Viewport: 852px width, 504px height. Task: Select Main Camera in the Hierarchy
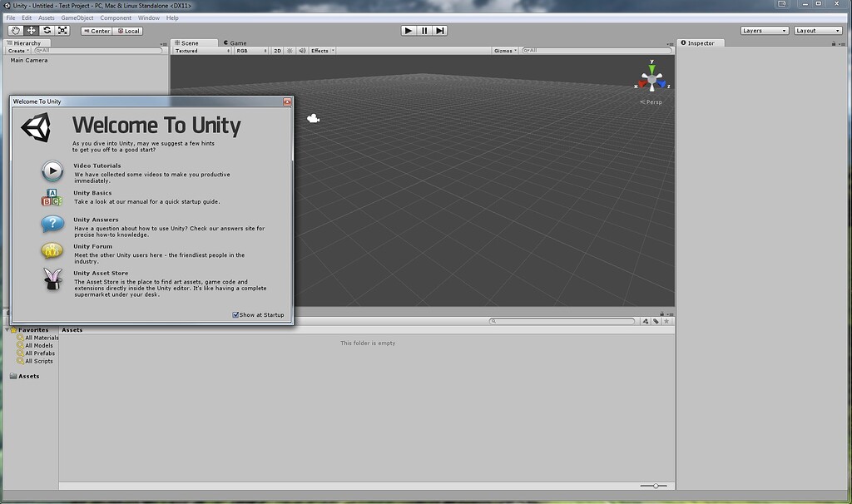28,59
